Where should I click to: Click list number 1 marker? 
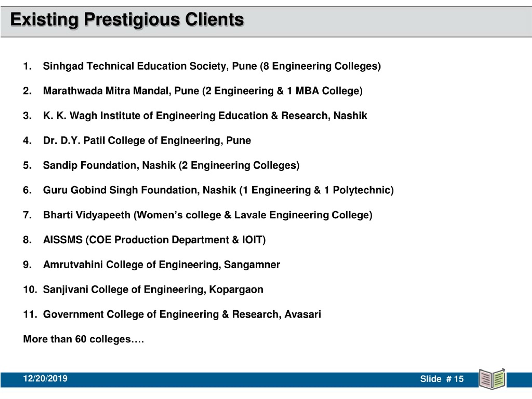(x=27, y=66)
